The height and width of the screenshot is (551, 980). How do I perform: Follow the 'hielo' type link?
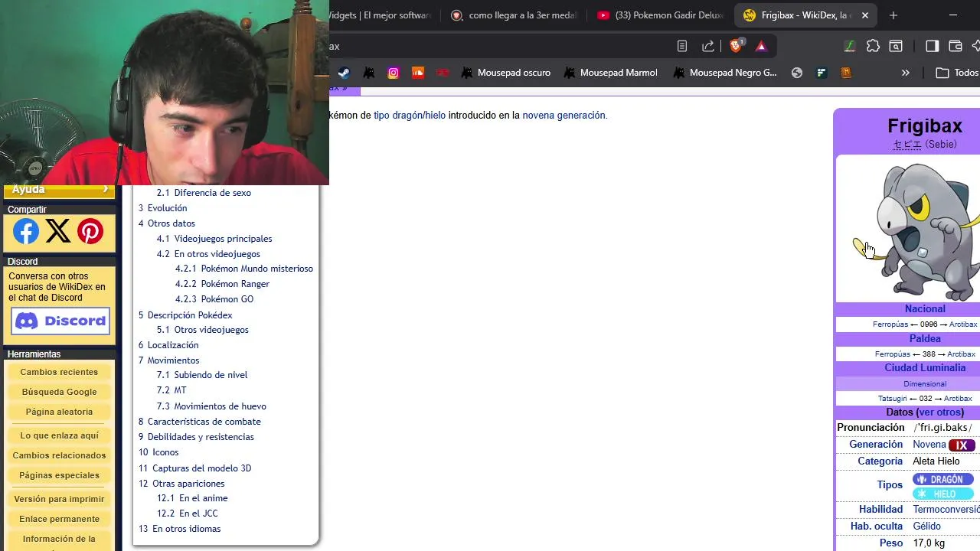pos(435,116)
